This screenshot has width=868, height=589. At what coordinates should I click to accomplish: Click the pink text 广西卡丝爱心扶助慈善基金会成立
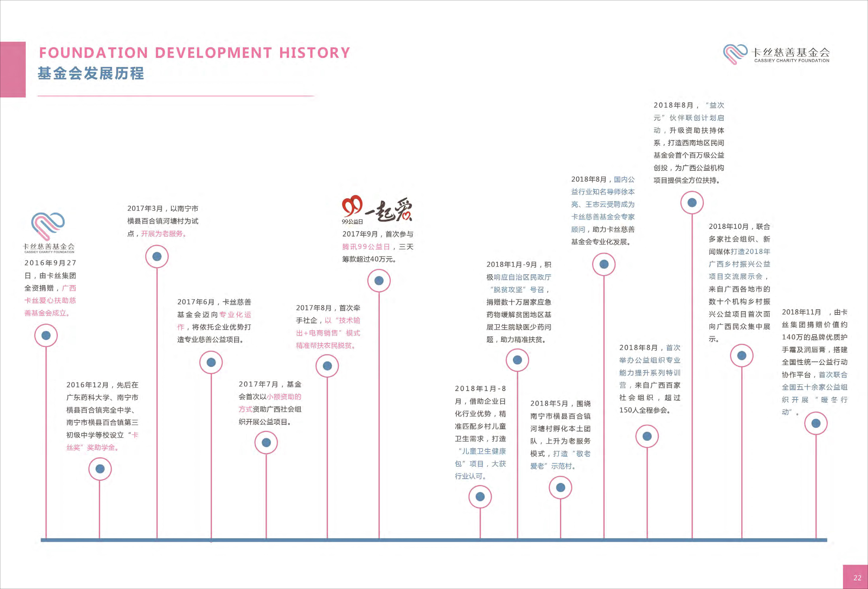pos(50,301)
